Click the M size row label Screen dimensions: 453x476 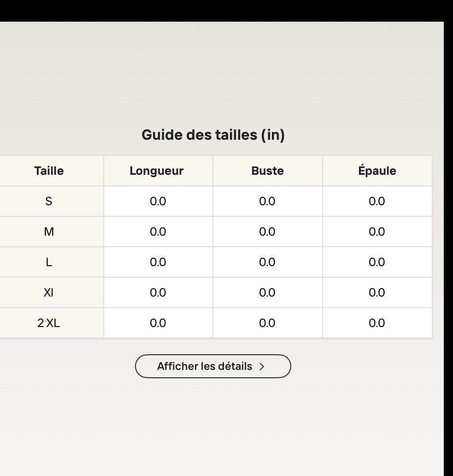(x=49, y=232)
